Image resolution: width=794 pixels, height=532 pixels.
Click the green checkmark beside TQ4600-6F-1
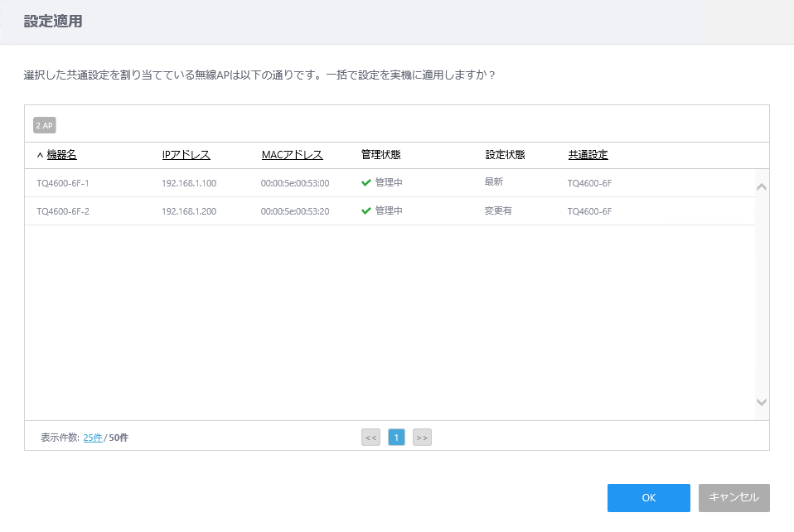[364, 182]
